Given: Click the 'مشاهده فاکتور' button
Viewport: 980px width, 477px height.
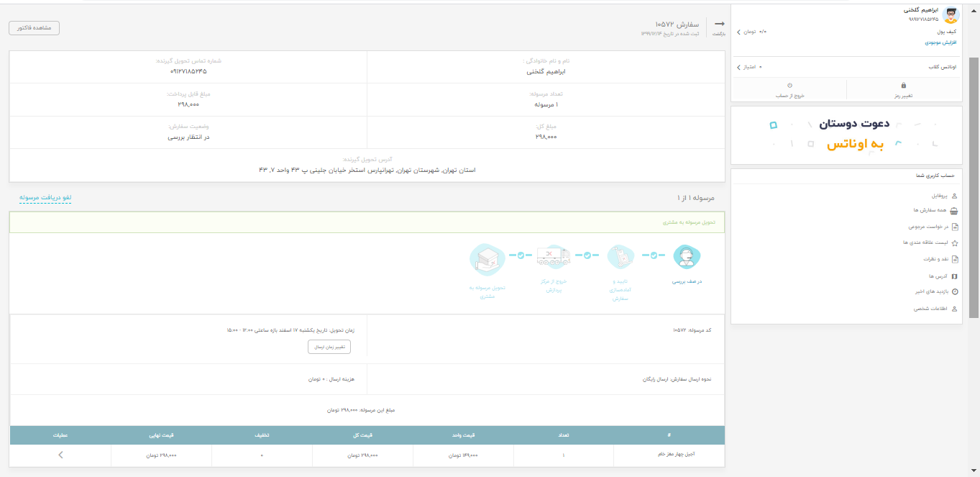Looking at the screenshot, I should tap(34, 28).
